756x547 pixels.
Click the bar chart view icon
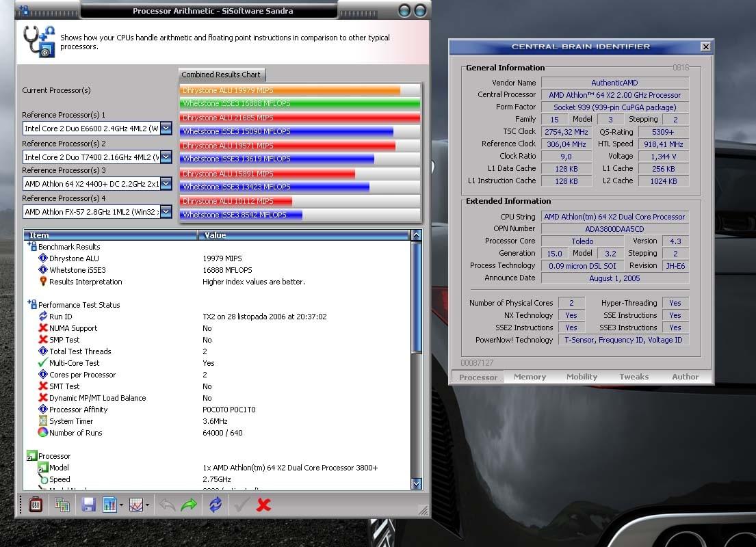coord(109,505)
